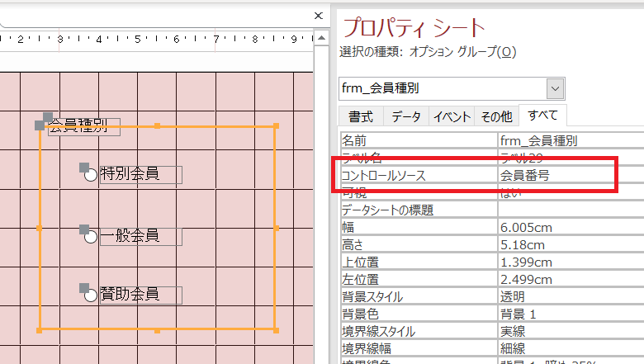Click the 名前 property label
644x364 pixels.
click(354, 141)
